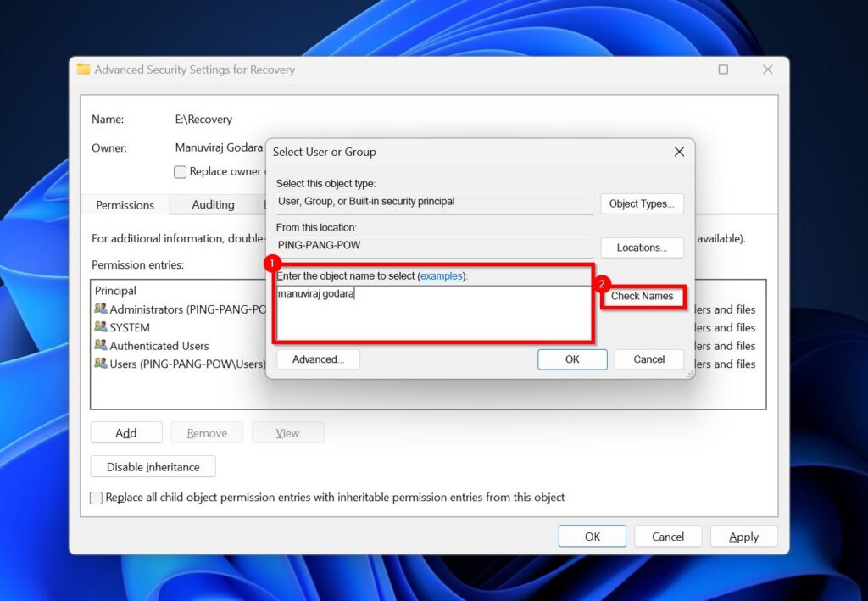Click the Check Names button
Viewport: 868px width, 601px height.
pyautogui.click(x=643, y=297)
